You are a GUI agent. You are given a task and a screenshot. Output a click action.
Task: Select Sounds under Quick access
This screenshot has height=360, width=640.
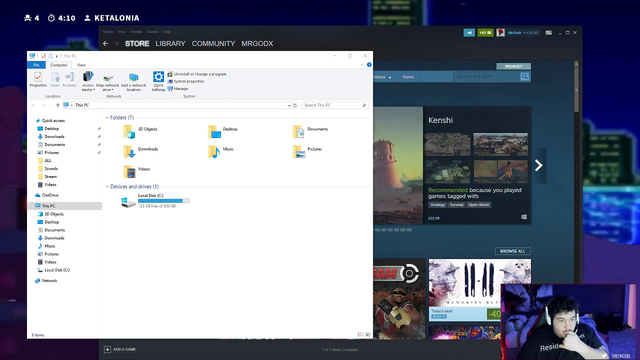point(51,169)
